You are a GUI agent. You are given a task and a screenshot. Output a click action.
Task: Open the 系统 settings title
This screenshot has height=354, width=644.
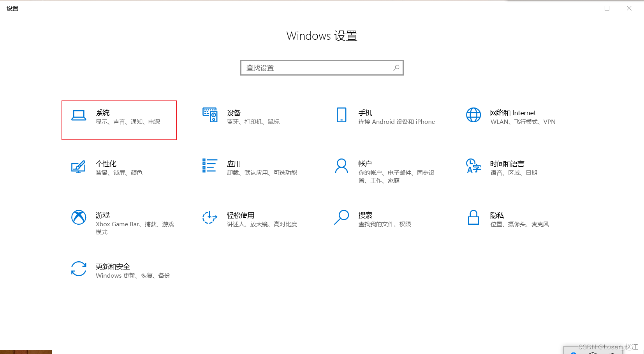point(103,113)
